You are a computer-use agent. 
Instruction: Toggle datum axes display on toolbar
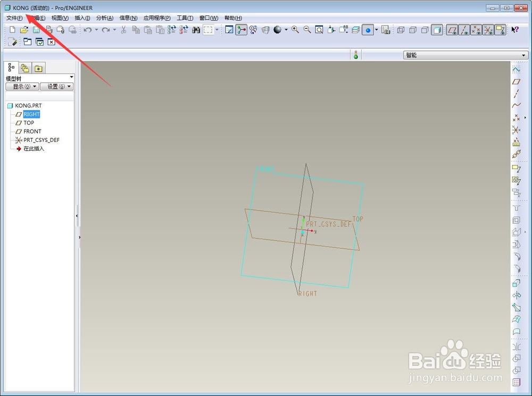click(464, 30)
